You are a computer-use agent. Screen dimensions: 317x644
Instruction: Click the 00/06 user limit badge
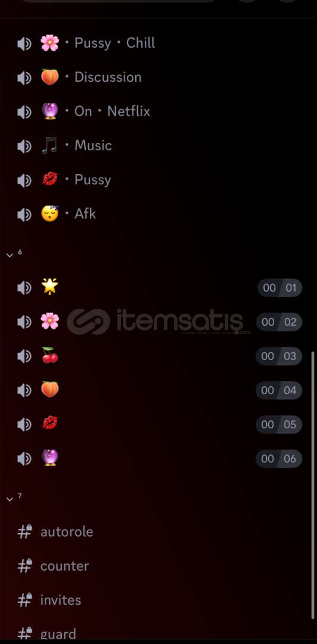(x=279, y=459)
